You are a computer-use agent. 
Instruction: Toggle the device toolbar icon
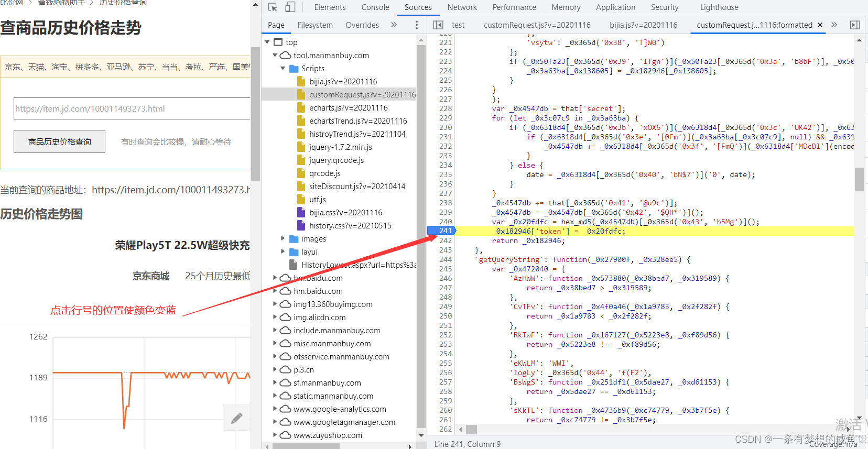tap(290, 7)
